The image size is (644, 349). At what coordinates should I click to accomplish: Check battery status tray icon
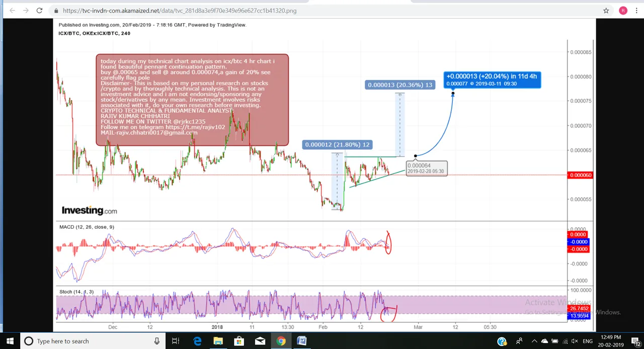pos(556,341)
